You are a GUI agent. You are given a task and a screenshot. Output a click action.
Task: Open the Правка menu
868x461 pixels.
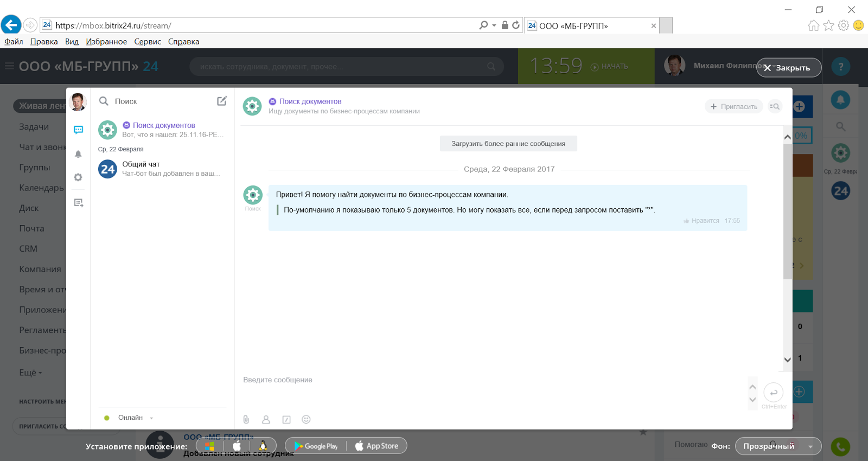(44, 42)
